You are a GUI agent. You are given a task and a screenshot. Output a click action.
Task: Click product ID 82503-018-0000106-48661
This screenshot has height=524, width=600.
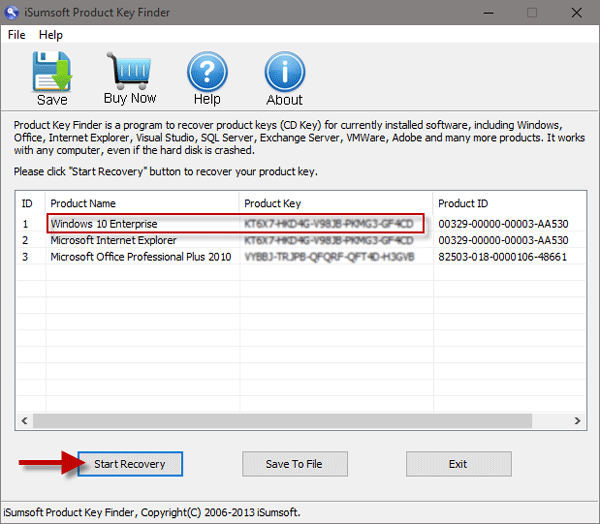(x=502, y=256)
